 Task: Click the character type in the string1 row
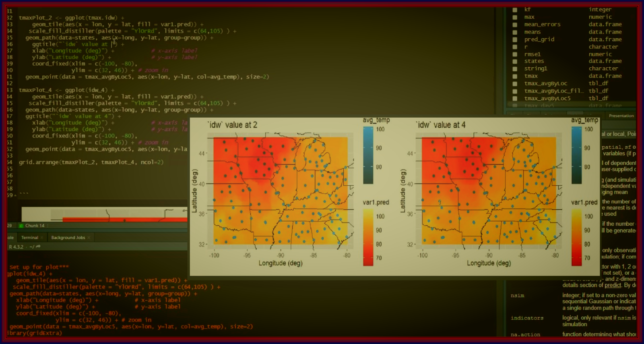click(603, 68)
